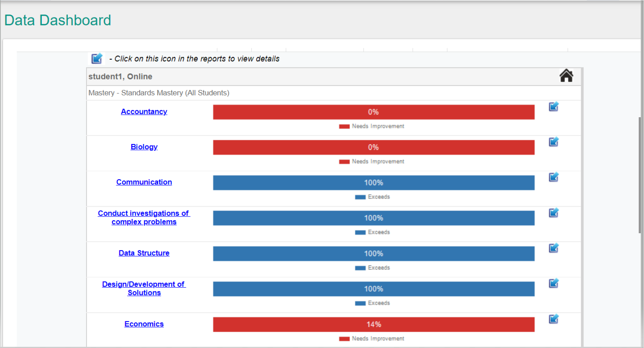View details for Design/Development of Solutions
The height and width of the screenshot is (348, 644).
(x=554, y=283)
